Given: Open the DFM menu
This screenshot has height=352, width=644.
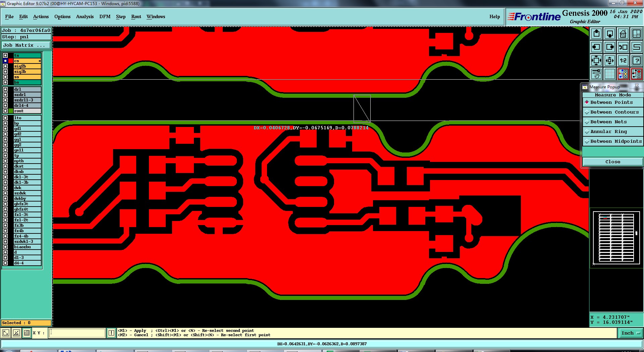Looking at the screenshot, I should coord(105,16).
